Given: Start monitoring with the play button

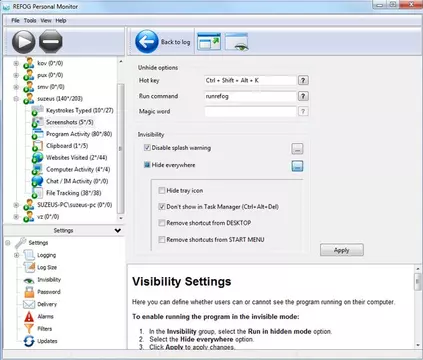Looking at the screenshot, I should coord(23,42).
